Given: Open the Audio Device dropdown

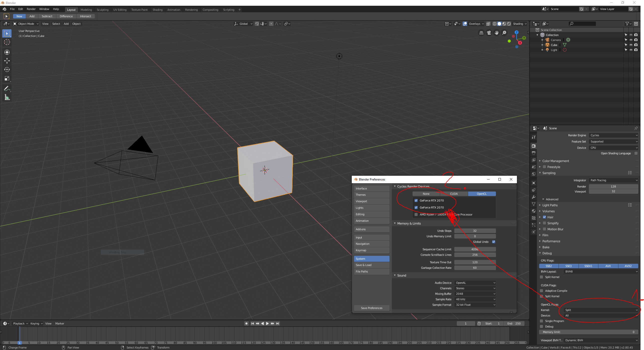Looking at the screenshot, I should (475, 283).
